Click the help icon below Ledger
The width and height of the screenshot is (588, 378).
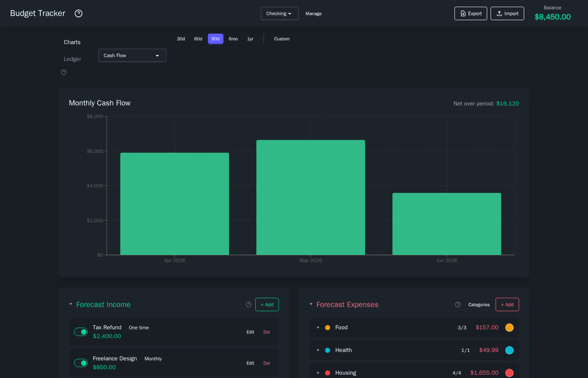pos(64,72)
